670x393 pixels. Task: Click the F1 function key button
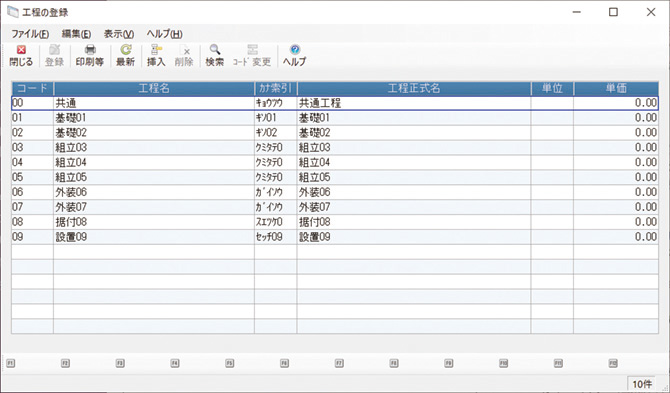click(x=10, y=364)
